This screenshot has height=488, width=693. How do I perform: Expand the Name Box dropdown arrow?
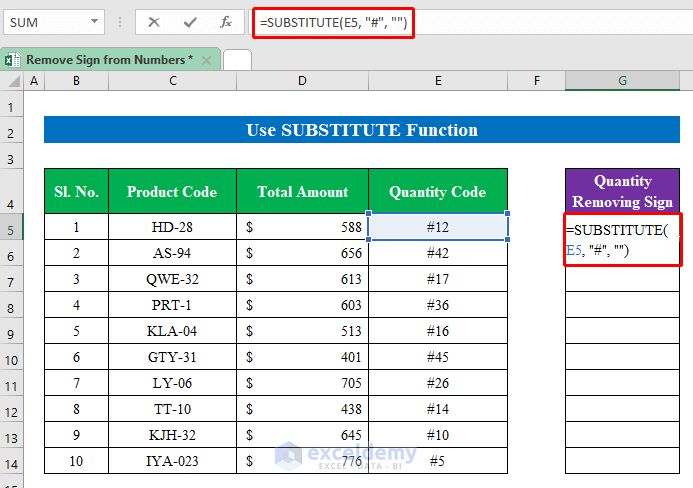pyautogui.click(x=94, y=22)
